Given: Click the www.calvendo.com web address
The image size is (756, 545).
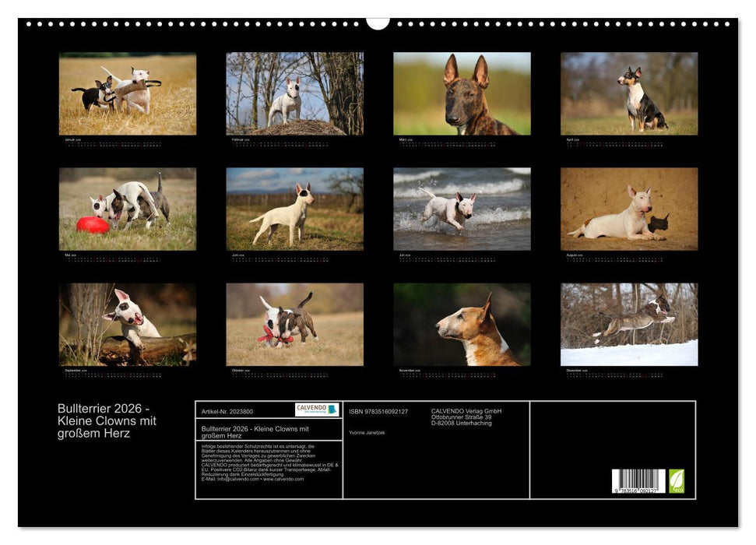Looking at the screenshot, I should point(283,479).
